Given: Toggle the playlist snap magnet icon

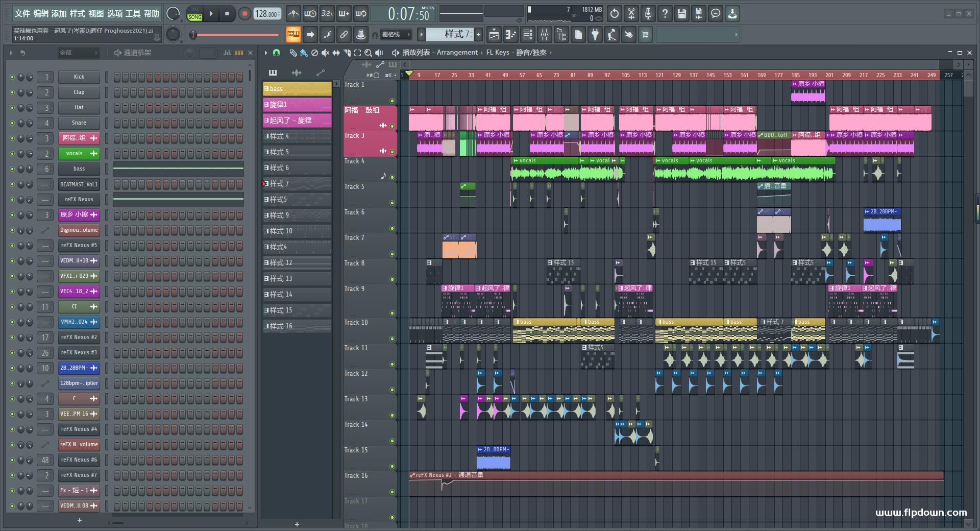Looking at the screenshot, I should [x=276, y=53].
